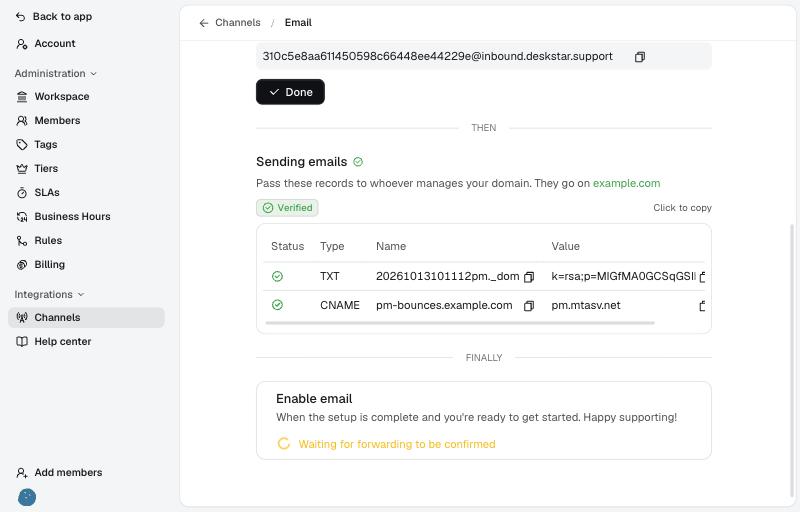Click the Back to app arrow icon
This screenshot has height=512, width=800.
(20, 17)
